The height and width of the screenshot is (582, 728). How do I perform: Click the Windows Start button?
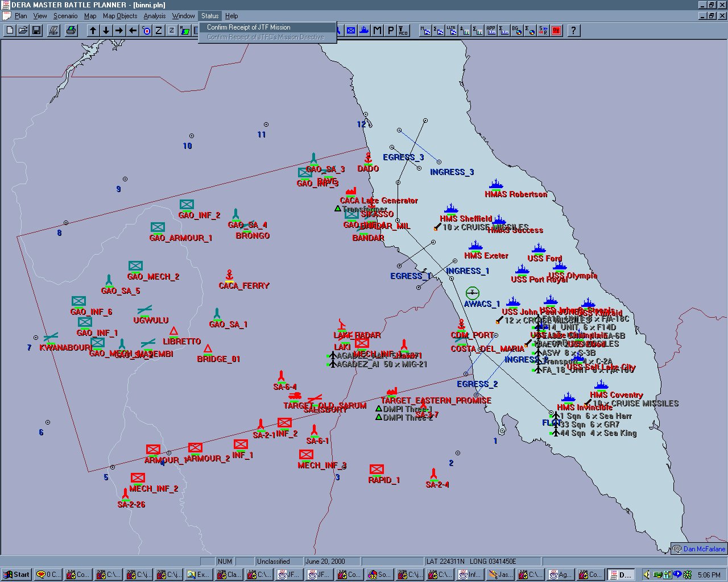point(16,575)
